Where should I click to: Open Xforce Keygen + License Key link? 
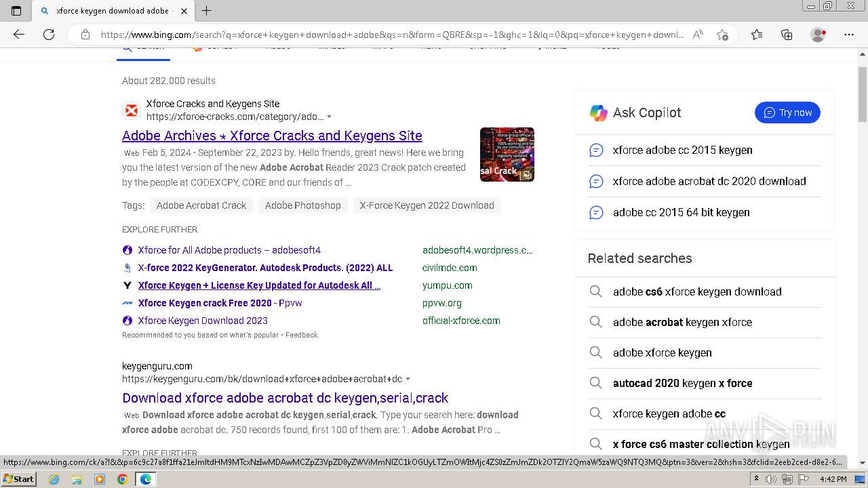[x=259, y=285]
